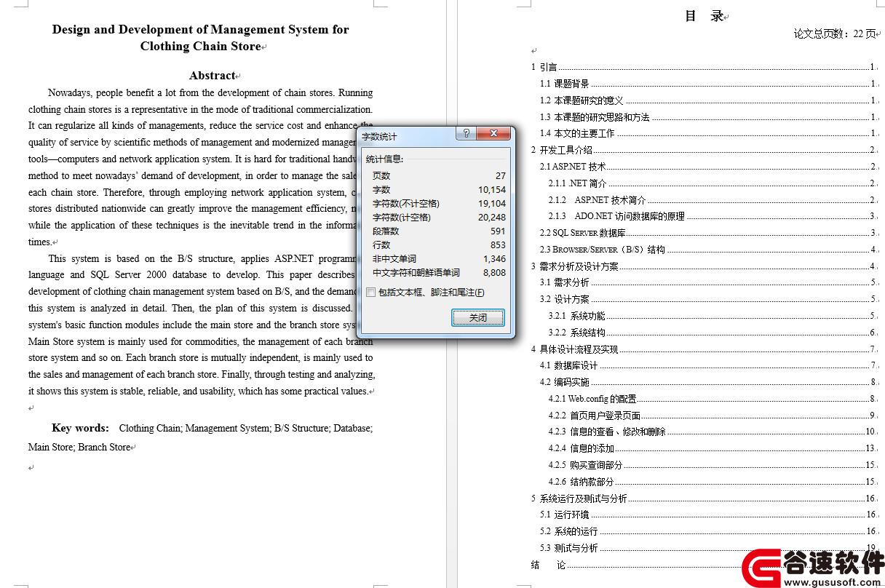Image resolution: width=885 pixels, height=588 pixels.
Task: Select the 段落数 value 591
Action: click(498, 231)
